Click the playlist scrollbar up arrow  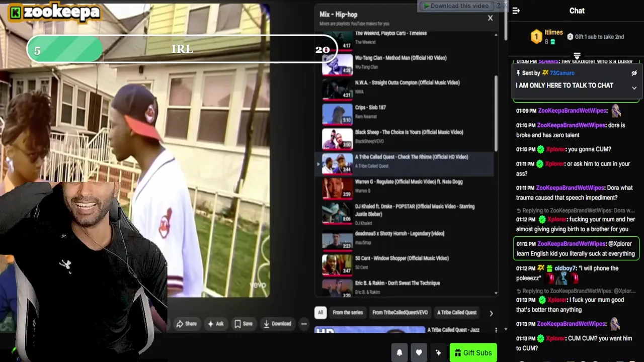496,35
